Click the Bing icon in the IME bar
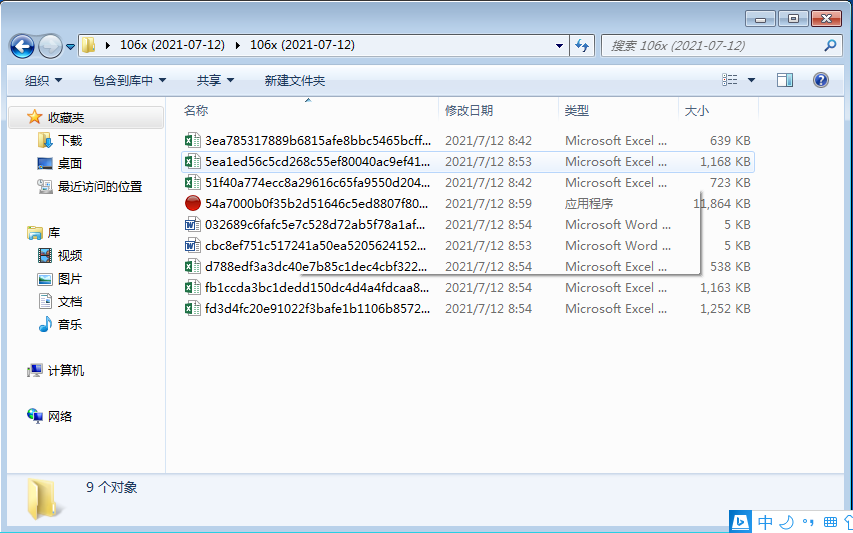The image size is (853, 533). (x=740, y=522)
